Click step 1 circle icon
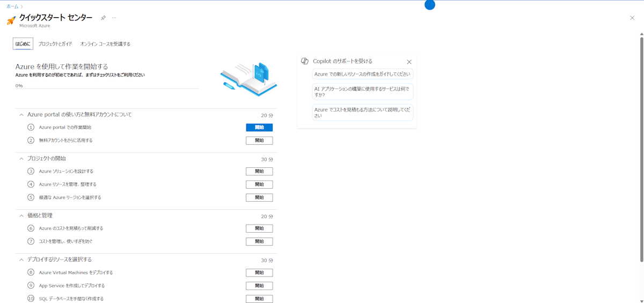 (31, 128)
